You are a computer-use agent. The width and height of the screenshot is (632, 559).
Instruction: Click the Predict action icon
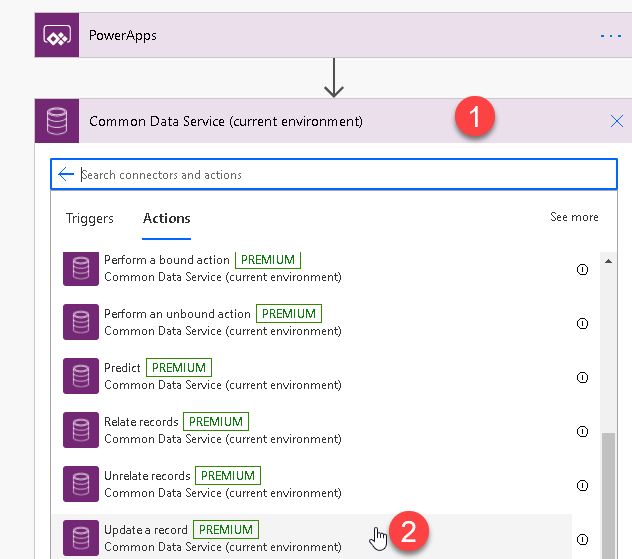[x=80, y=376]
